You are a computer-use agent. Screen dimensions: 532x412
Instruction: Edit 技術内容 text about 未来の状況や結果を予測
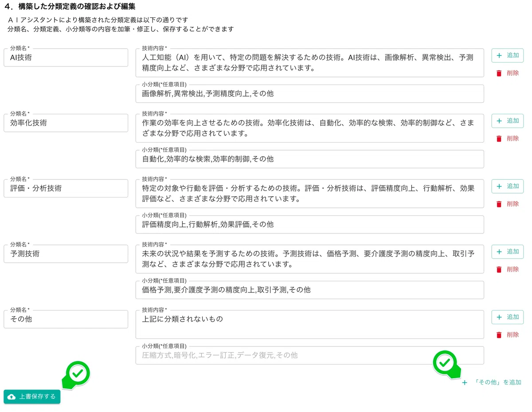(310, 259)
